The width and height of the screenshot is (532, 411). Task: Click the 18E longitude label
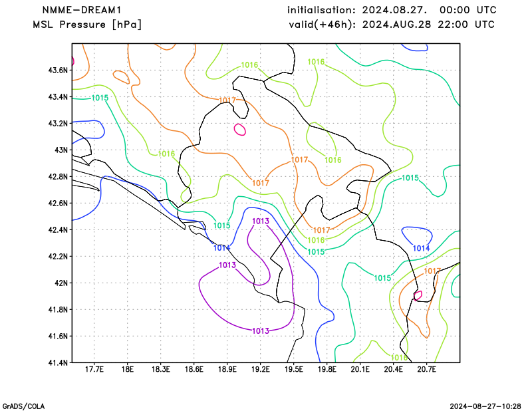pyautogui.click(x=127, y=369)
